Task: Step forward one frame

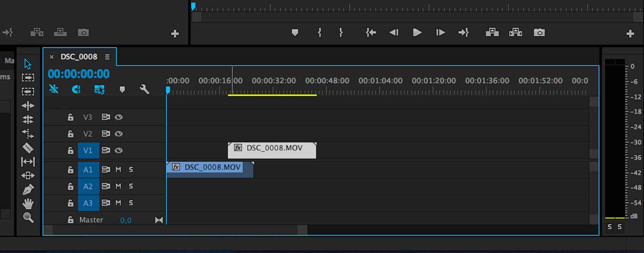Action: (440, 33)
